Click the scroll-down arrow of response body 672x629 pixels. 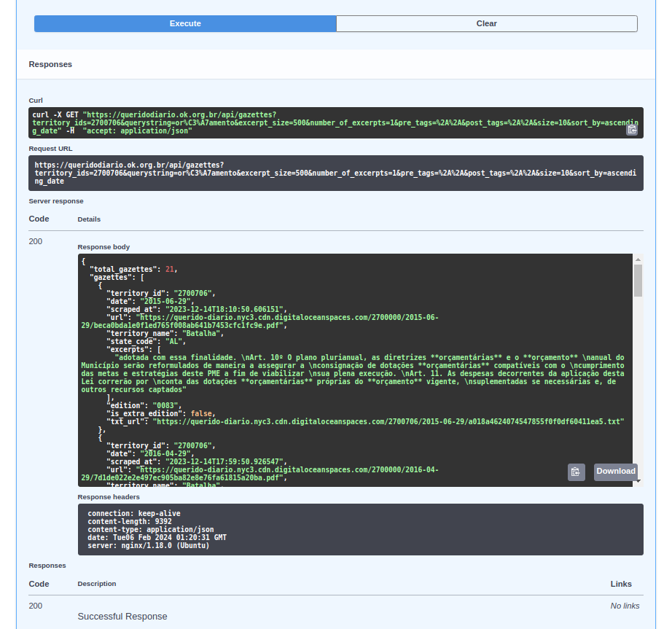638,481
